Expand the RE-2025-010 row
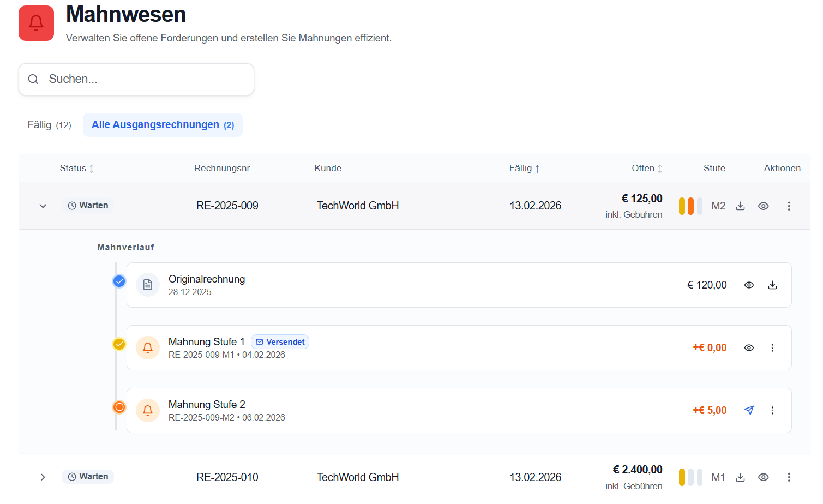The height and width of the screenshot is (504, 823). pos(43,478)
